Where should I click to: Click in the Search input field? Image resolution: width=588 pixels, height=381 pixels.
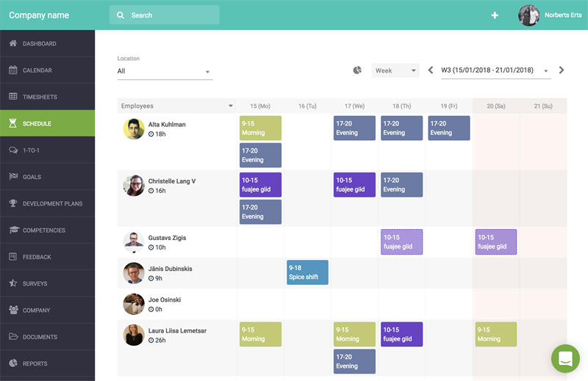click(164, 15)
